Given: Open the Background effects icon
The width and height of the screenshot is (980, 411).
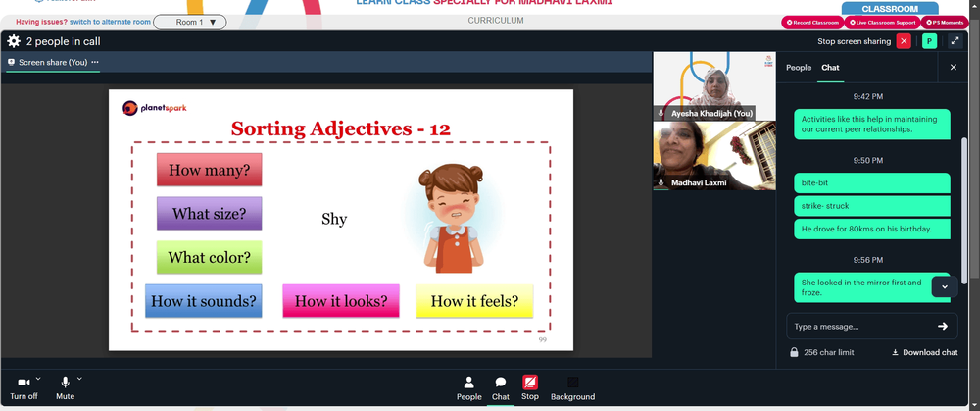Looking at the screenshot, I should click(572, 383).
